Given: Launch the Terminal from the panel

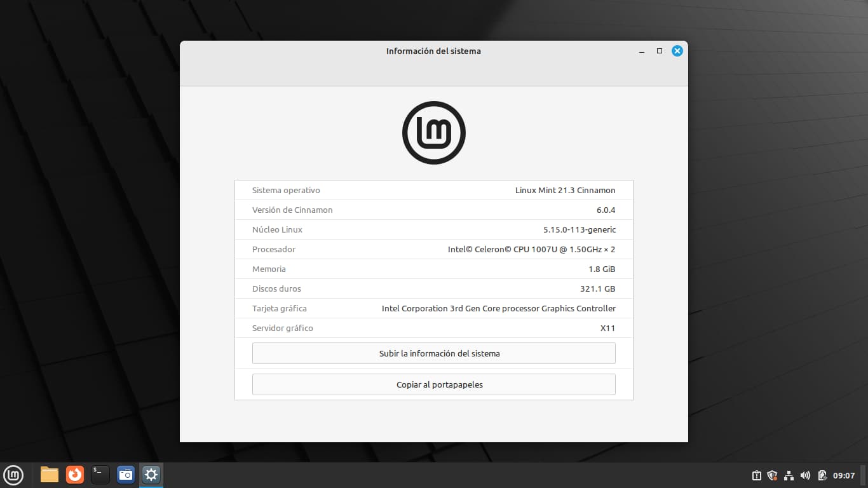Looking at the screenshot, I should coord(100,475).
